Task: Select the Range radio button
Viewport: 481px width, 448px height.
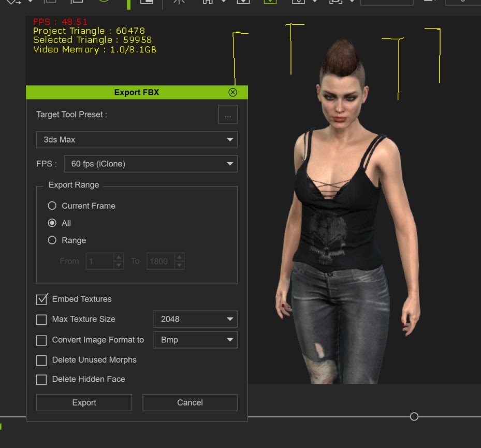Action: [52, 240]
